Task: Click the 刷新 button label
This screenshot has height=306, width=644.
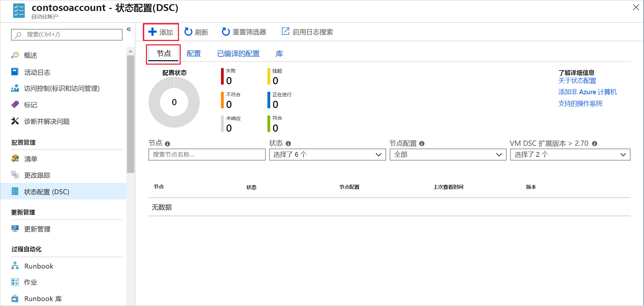Action: 202,32
